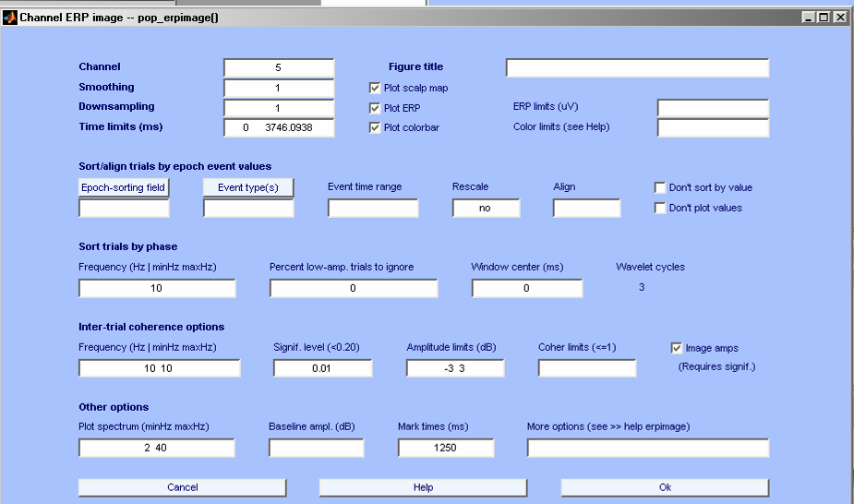
Task: Click the More options text field
Action: [648, 448]
